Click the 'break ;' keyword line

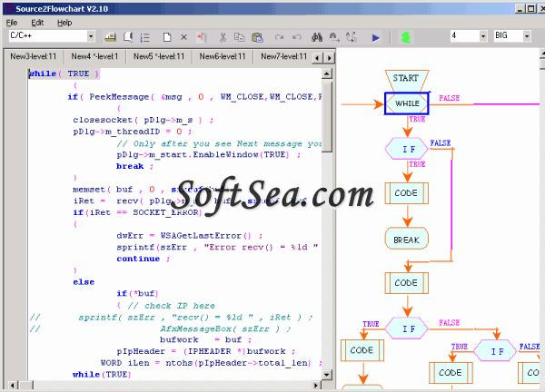[x=134, y=166]
